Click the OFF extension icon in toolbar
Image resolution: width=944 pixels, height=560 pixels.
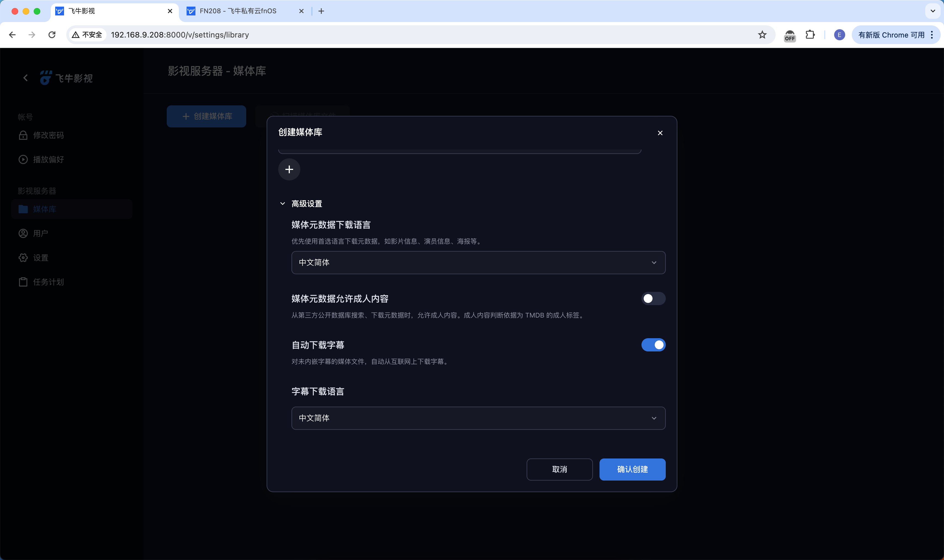pos(789,36)
